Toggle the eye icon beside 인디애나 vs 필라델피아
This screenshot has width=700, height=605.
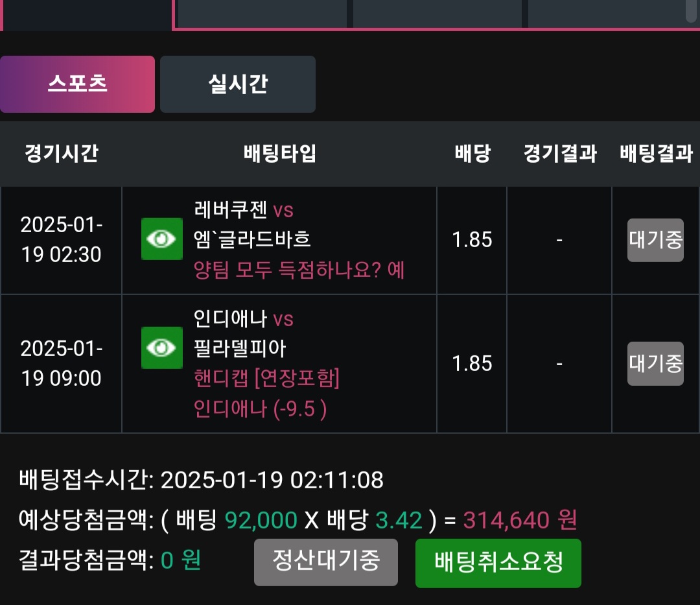click(162, 348)
